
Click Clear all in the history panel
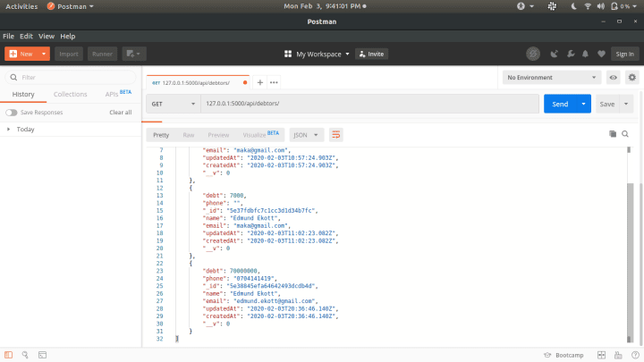(120, 113)
